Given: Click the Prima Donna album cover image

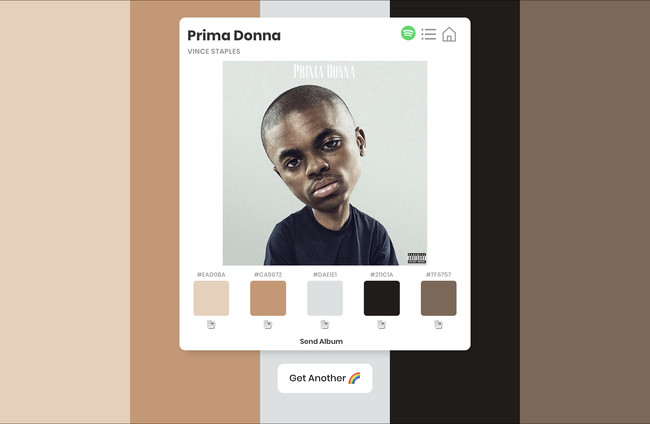Looking at the screenshot, I should pyautogui.click(x=325, y=163).
